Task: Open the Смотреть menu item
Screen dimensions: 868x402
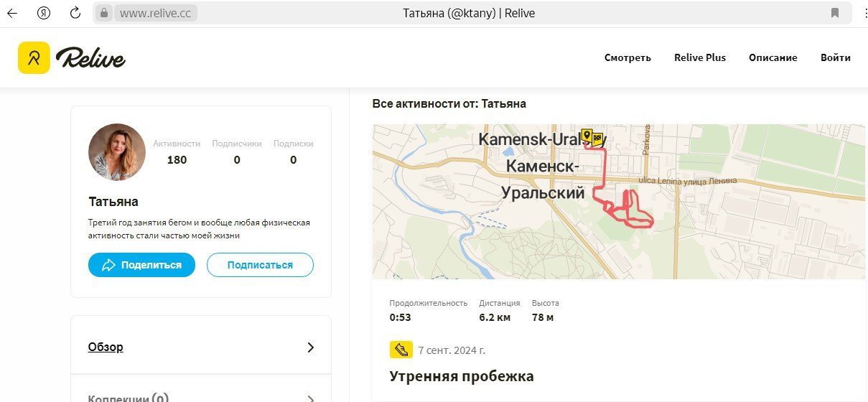Action: [627, 57]
